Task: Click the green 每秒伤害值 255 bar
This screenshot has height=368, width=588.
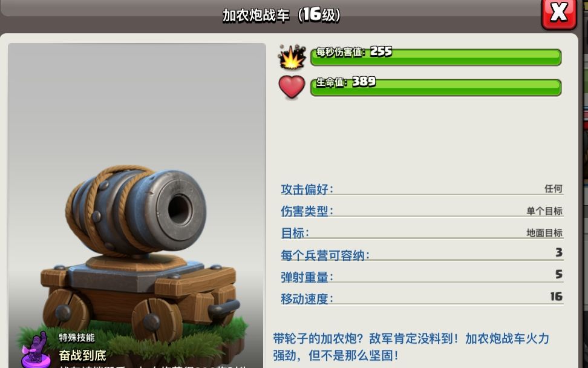Action: 436,57
